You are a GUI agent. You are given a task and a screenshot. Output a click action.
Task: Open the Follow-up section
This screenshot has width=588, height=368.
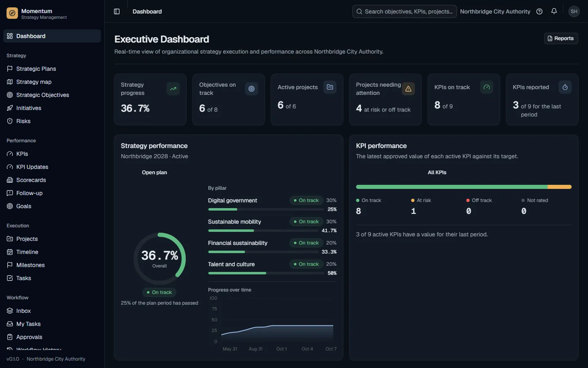(52, 193)
